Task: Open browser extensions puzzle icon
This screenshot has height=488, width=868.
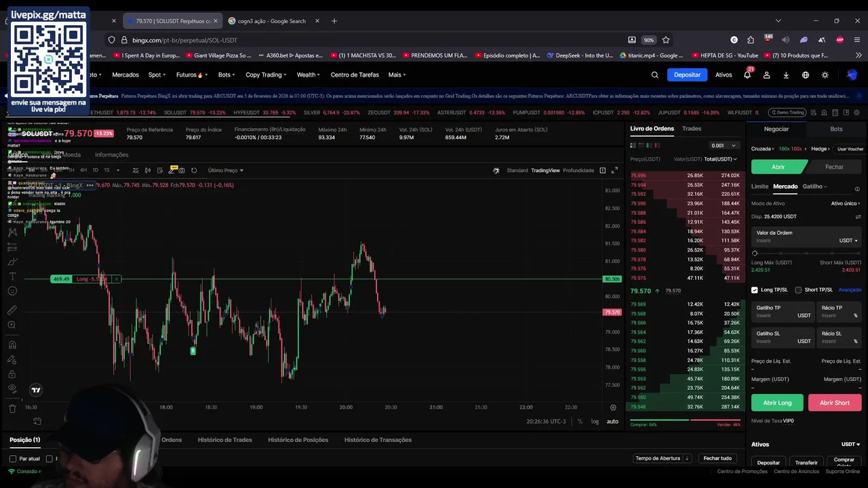Action: pyautogui.click(x=750, y=40)
